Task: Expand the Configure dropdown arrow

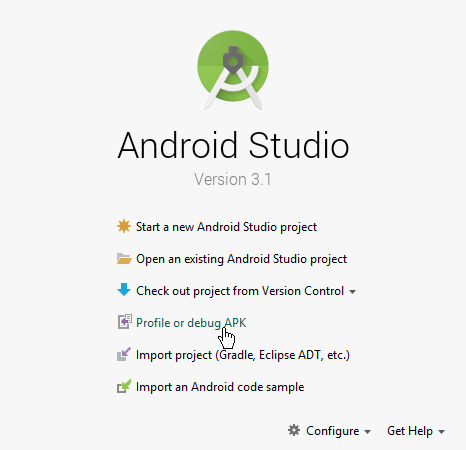Action: coord(367,432)
